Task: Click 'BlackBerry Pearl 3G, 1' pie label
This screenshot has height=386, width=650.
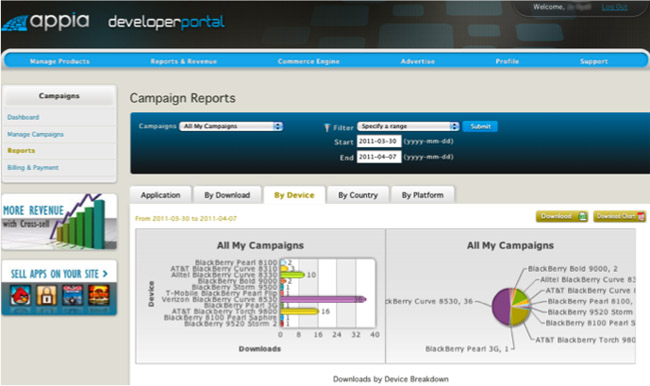Action: tap(467, 349)
